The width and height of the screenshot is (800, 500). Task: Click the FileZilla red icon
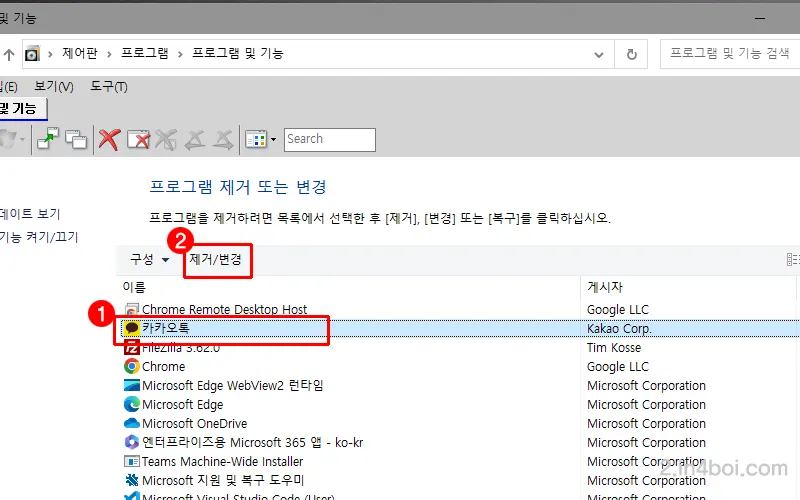(132, 347)
